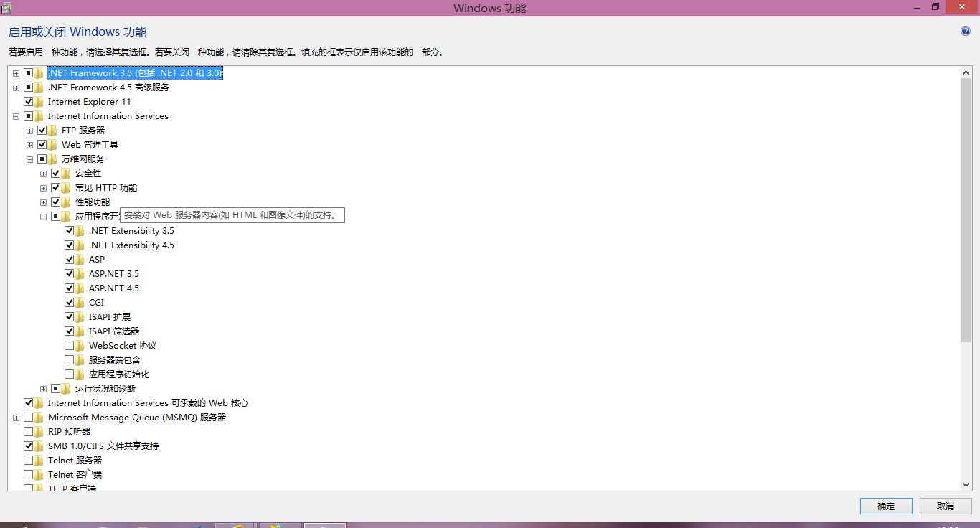
Task: Click folder icon beside Web 管理工具
Action: 52,144
